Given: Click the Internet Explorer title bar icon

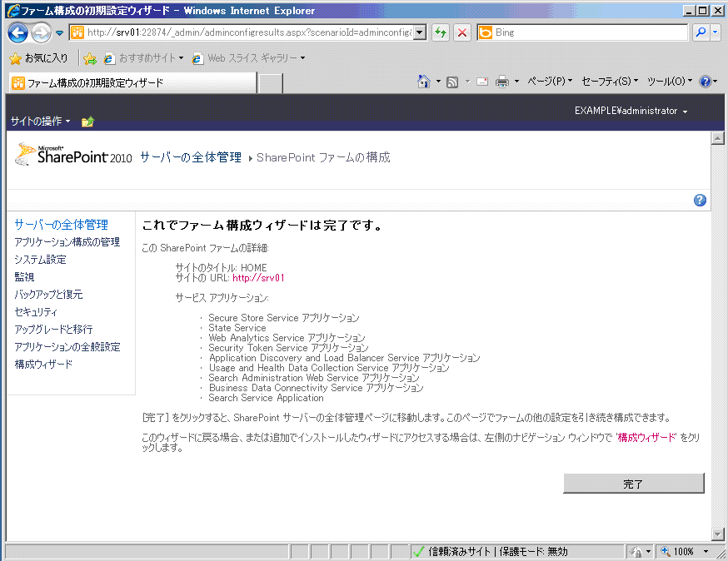Looking at the screenshot, I should click(x=14, y=11).
